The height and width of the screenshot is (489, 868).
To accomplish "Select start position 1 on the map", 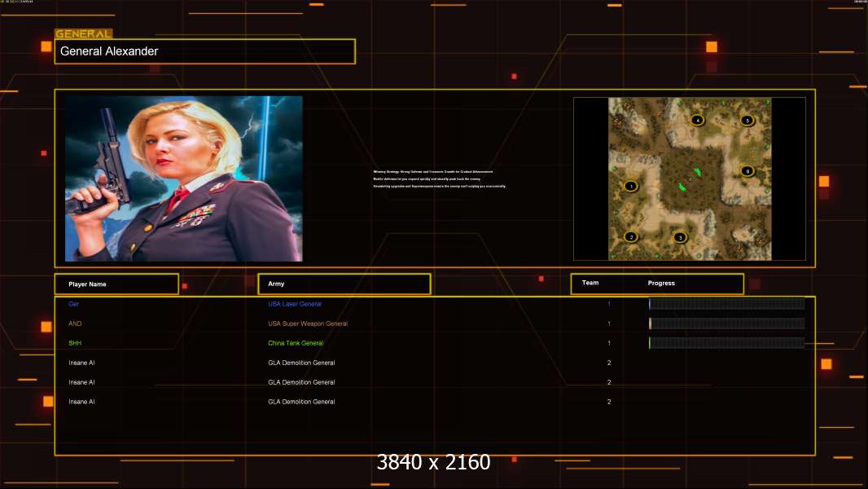I will [x=631, y=186].
